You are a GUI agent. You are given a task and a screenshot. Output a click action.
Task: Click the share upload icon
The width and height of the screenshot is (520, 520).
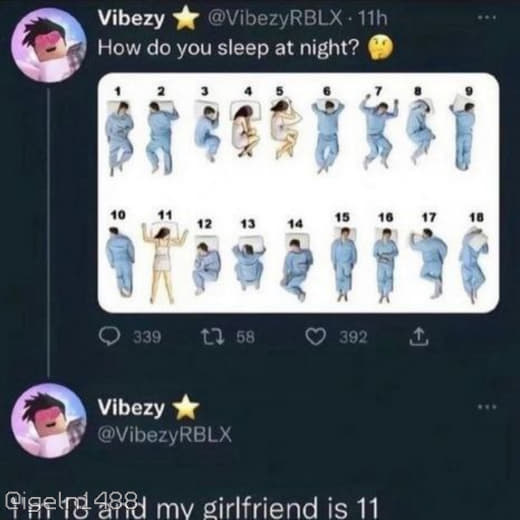tap(419, 337)
